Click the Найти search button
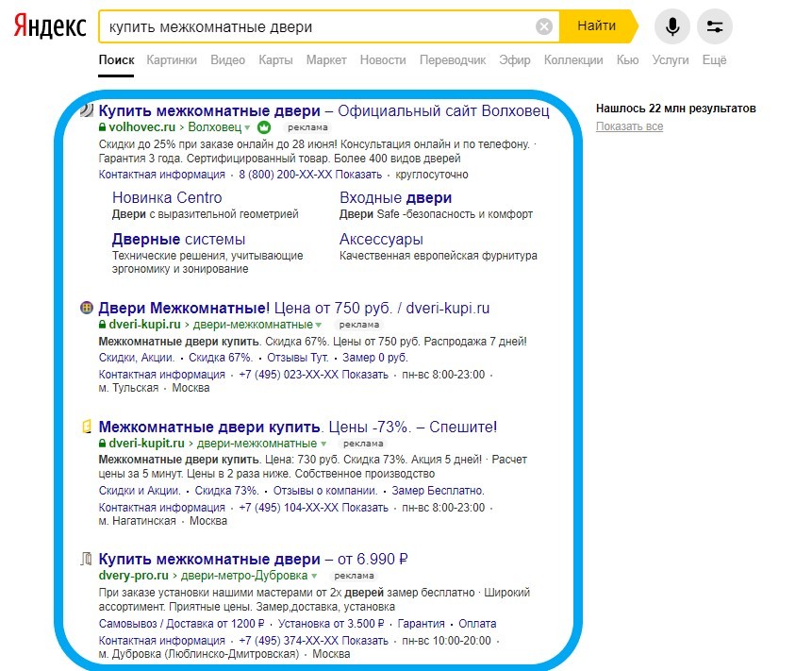The width and height of the screenshot is (812, 671). 597,25
